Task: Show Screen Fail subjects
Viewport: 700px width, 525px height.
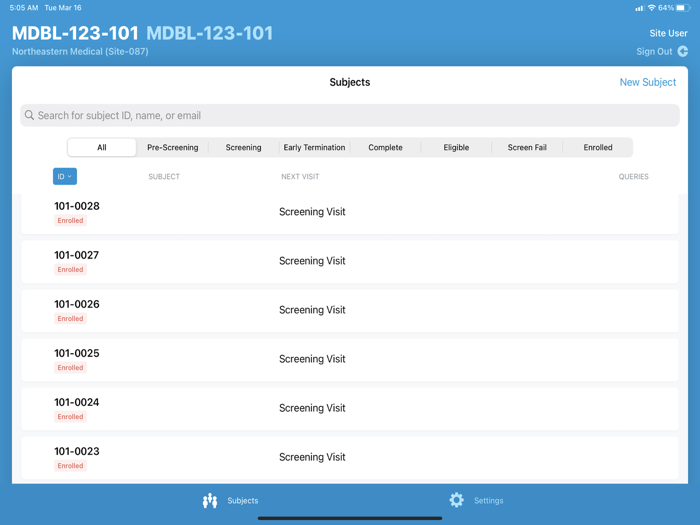Action: click(x=527, y=147)
